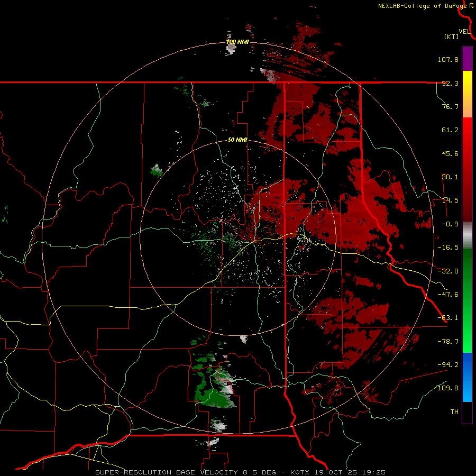Select the bright red segment of color bar
This screenshot has height=476, width=476.
[x=467, y=169]
